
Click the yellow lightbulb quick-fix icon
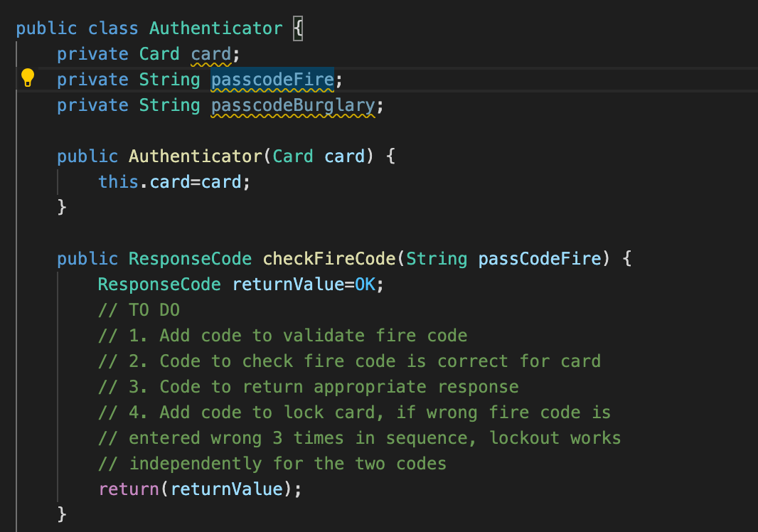click(28, 78)
